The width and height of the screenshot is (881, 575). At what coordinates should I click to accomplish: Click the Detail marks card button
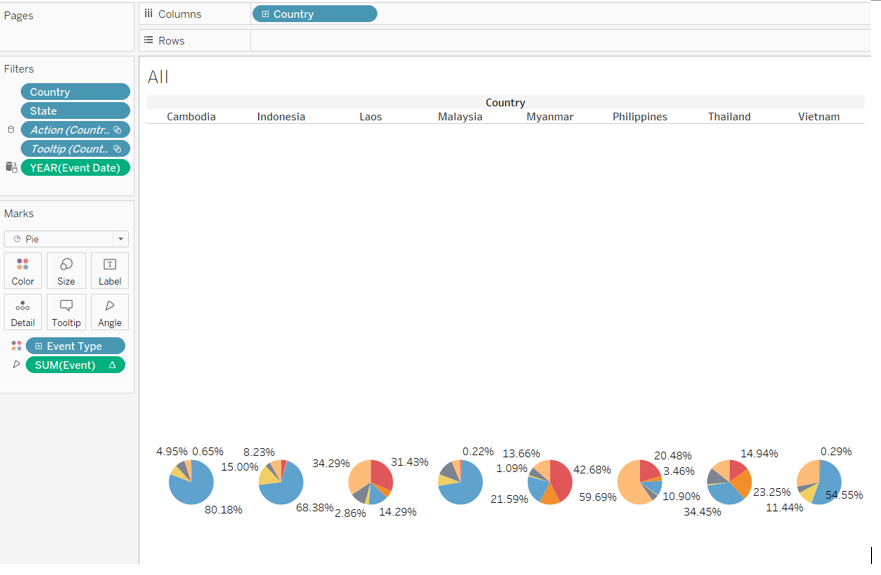(x=23, y=313)
